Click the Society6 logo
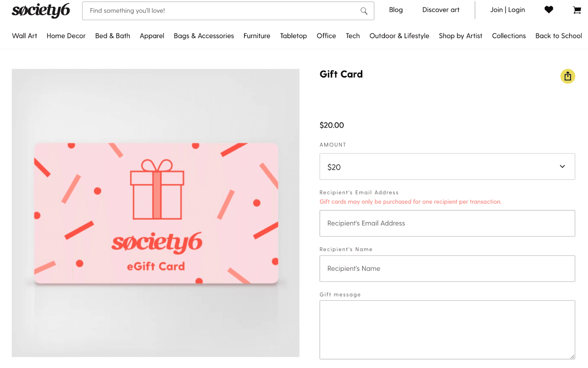 [40, 10]
